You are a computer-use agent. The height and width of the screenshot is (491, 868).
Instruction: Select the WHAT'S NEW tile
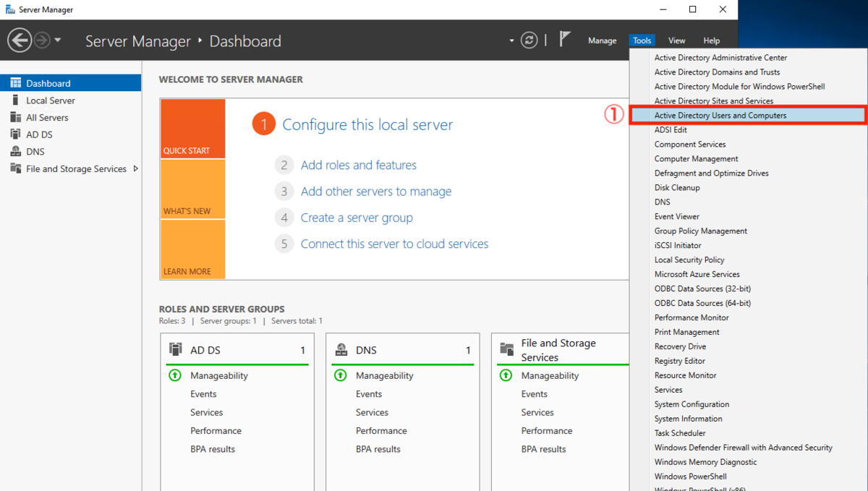(193, 189)
